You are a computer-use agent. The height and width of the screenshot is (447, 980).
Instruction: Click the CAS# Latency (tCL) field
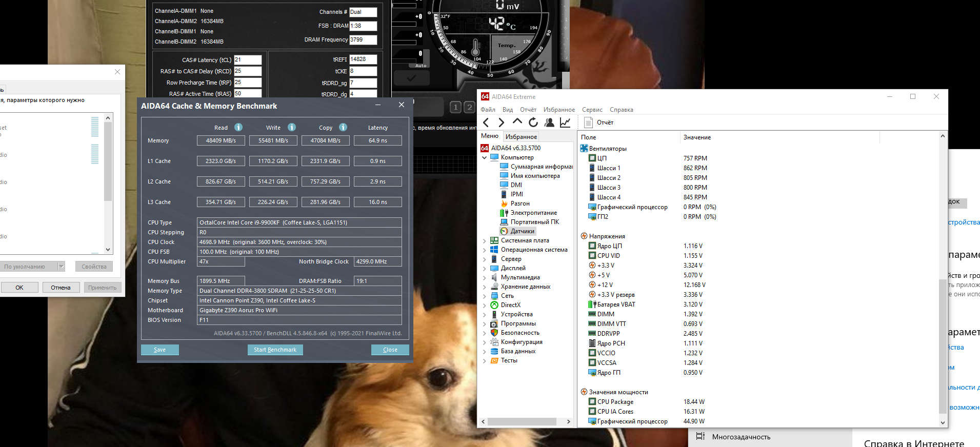(x=248, y=59)
